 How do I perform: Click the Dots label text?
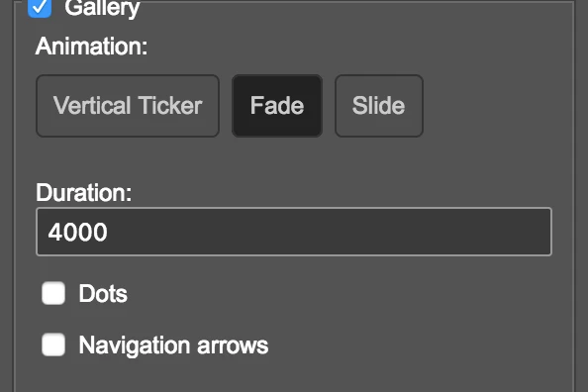(x=103, y=293)
